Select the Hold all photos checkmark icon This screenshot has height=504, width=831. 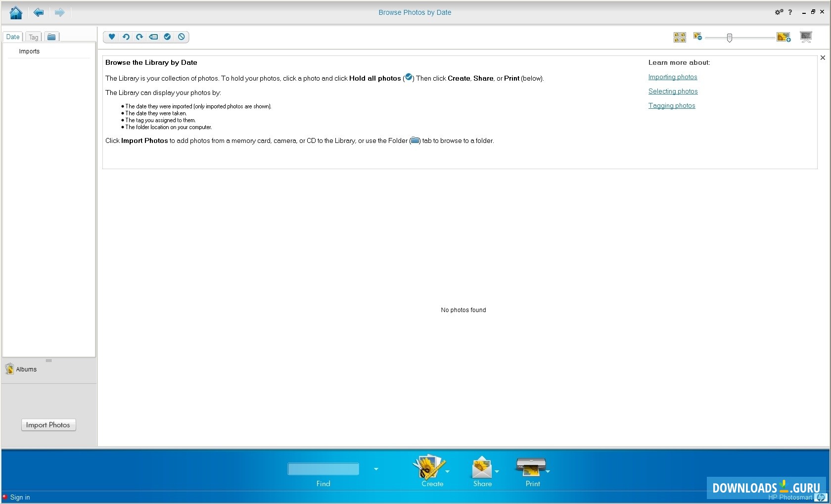(x=167, y=37)
